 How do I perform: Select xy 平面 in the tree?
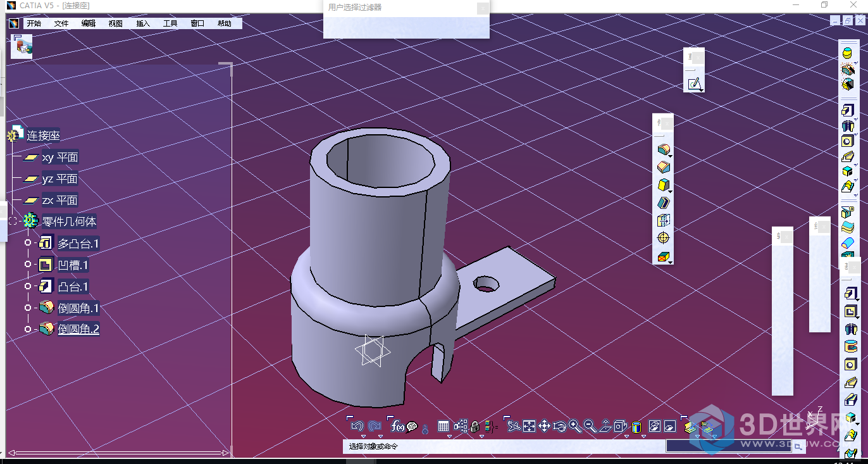pyautogui.click(x=59, y=157)
